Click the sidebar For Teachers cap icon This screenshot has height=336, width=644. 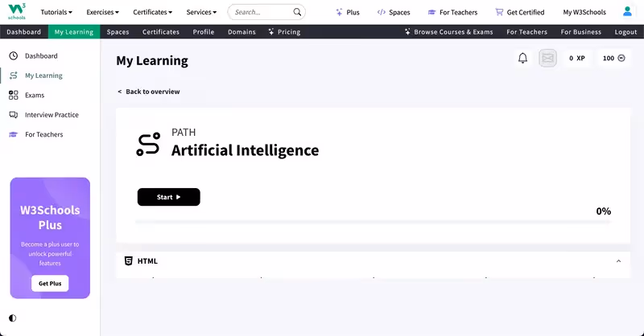[x=14, y=134]
